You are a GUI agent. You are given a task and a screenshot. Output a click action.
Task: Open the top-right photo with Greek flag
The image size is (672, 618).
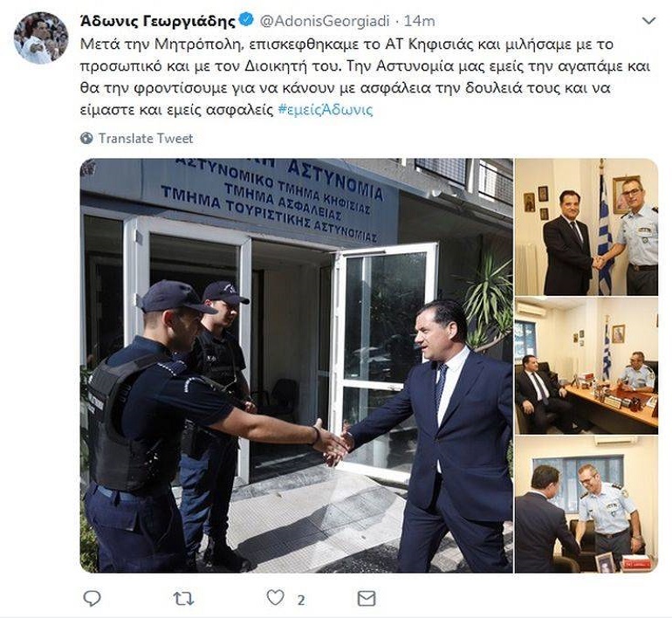click(x=586, y=227)
